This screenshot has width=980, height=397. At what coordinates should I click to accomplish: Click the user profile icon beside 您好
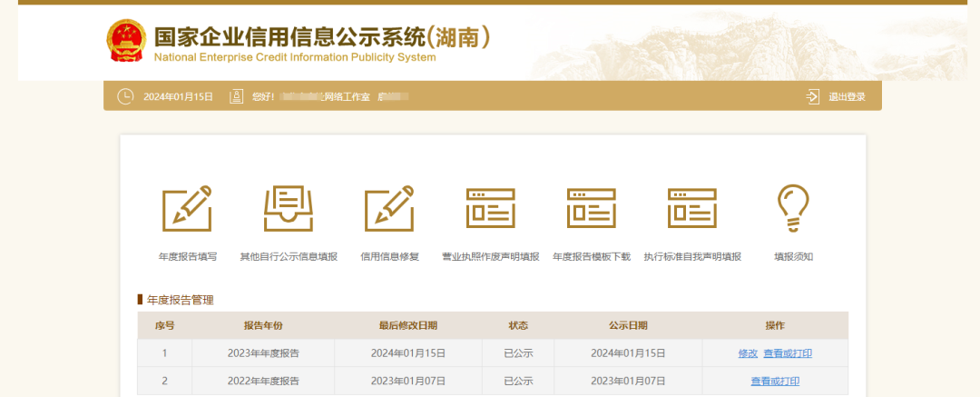[237, 96]
